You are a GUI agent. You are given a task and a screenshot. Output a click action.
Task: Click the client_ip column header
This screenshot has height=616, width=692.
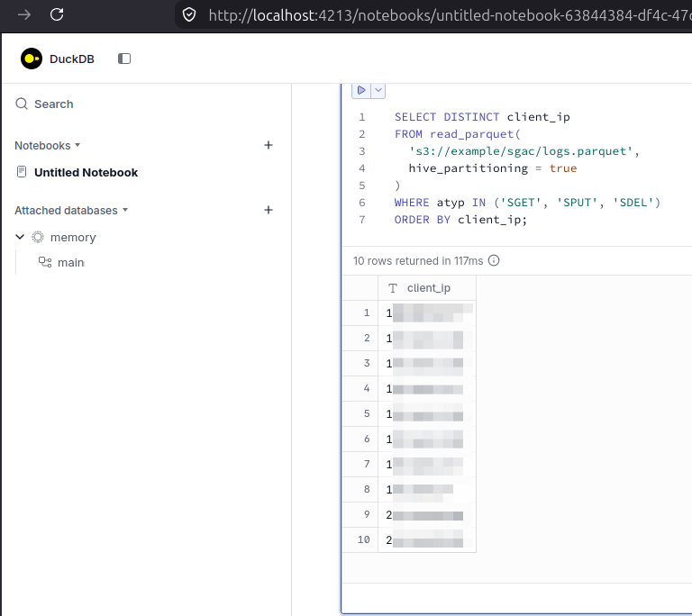coord(427,288)
